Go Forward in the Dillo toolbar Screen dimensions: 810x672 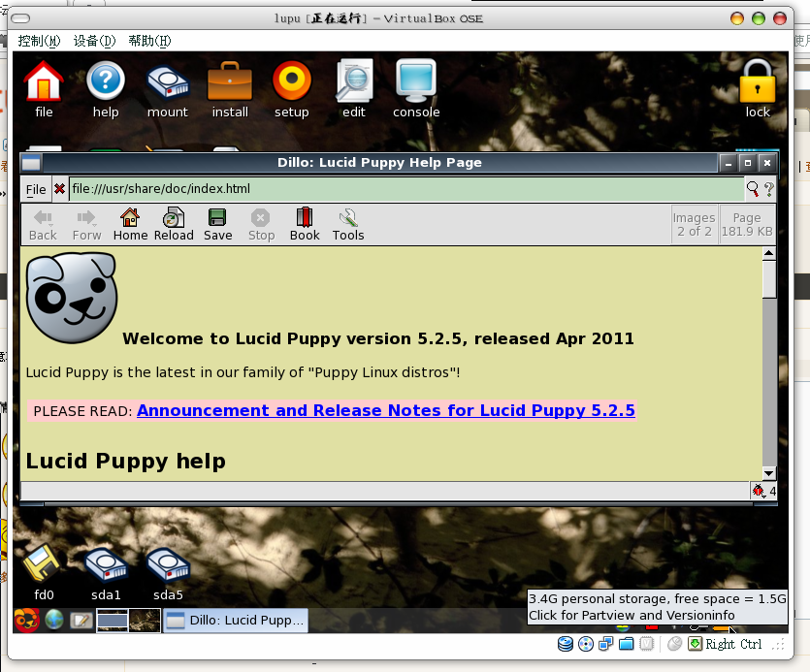point(86,225)
